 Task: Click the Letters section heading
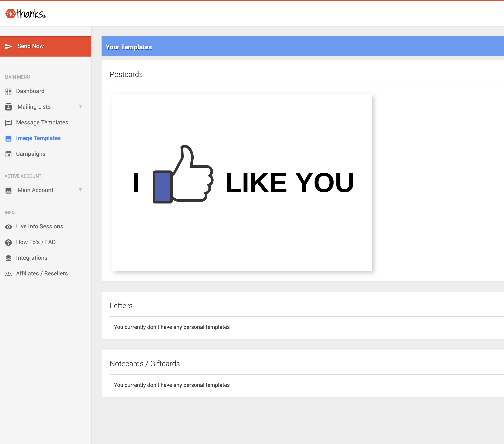pos(121,306)
